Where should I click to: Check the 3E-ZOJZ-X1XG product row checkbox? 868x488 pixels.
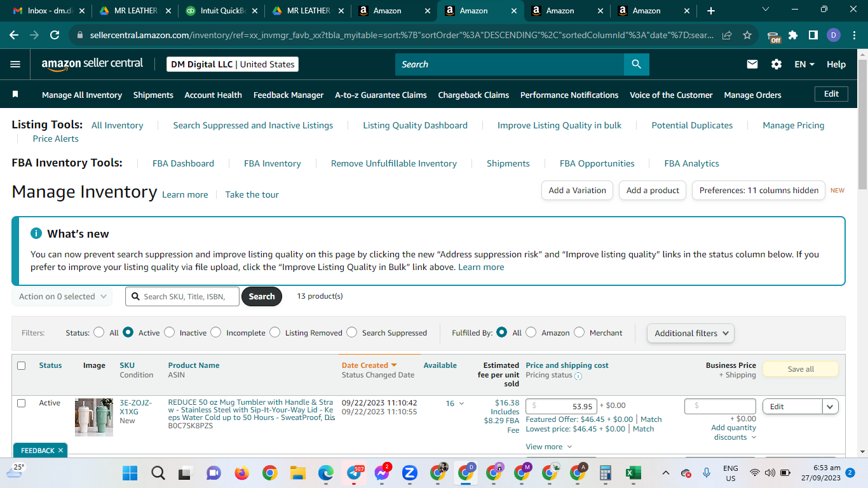coord(22,403)
